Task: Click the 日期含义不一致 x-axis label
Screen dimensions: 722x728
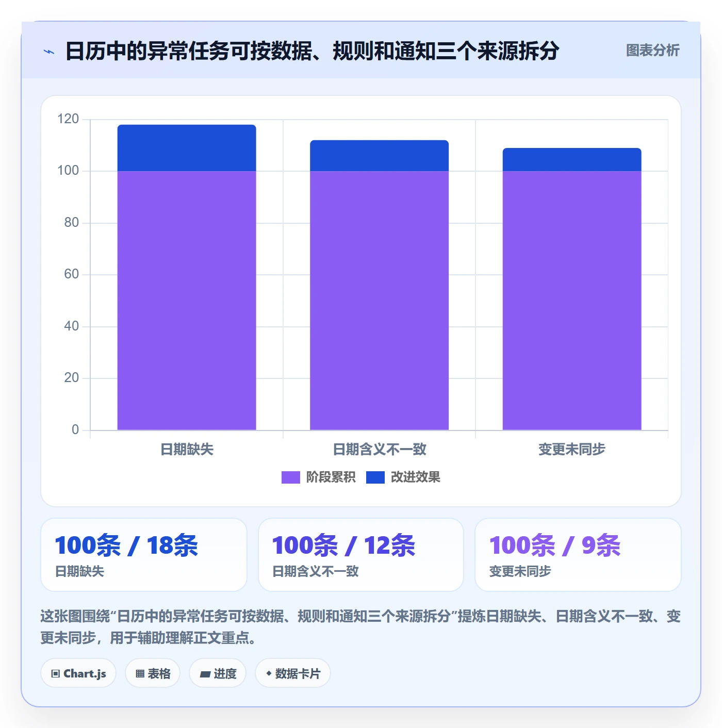Action: (379, 450)
